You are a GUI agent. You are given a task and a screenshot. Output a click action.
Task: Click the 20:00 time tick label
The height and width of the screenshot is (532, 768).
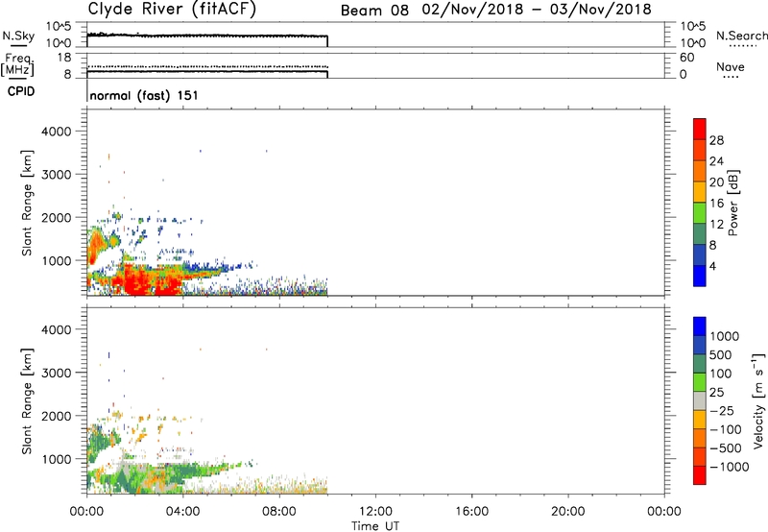coord(567,512)
